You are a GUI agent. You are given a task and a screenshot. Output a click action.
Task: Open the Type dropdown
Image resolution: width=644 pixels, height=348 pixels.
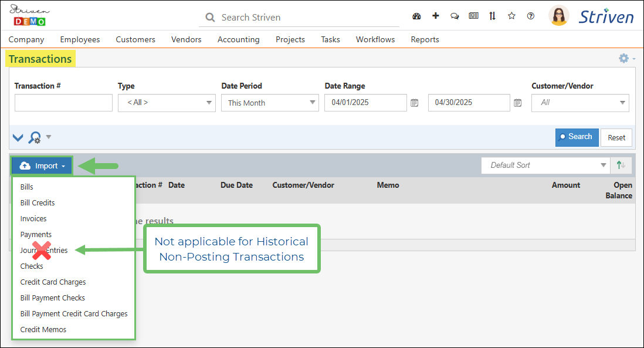tap(167, 103)
